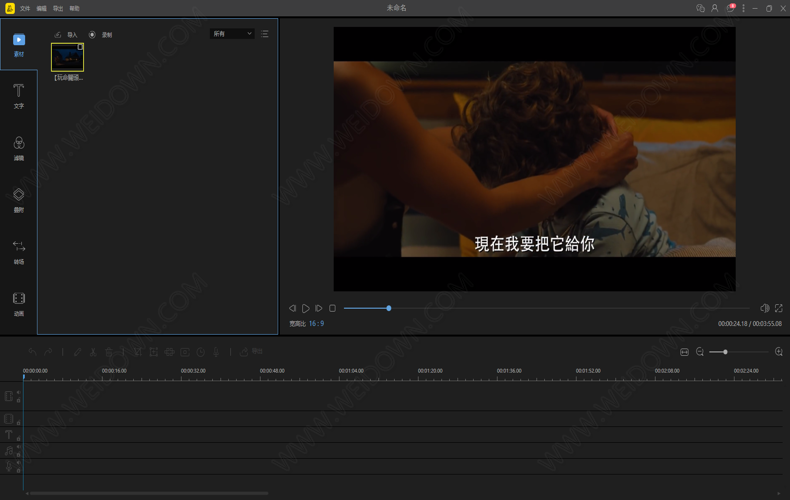Click the preview progress slider handle
This screenshot has width=790, height=500.
(388, 308)
